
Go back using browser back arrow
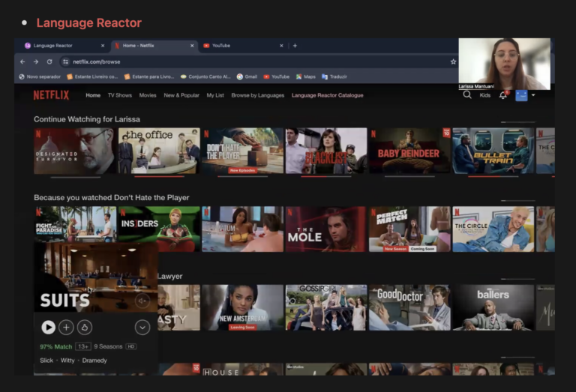[22, 61]
